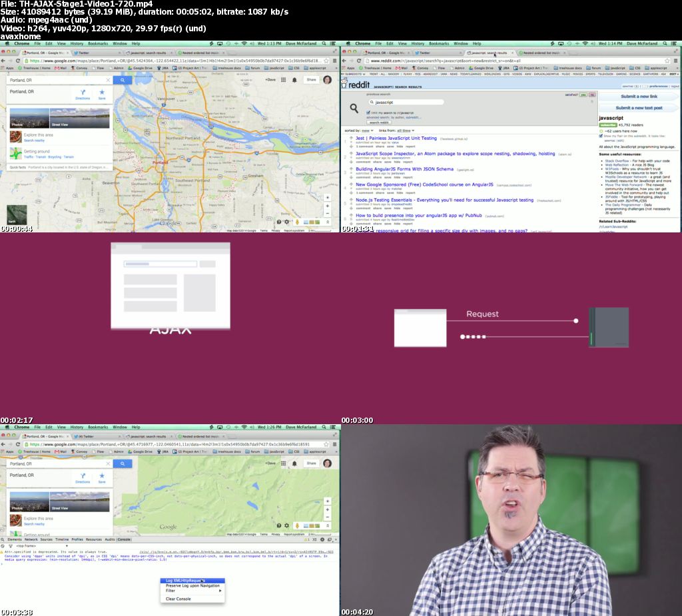Open Google apps grid in the 00:00:44 Maps frame

283,80
